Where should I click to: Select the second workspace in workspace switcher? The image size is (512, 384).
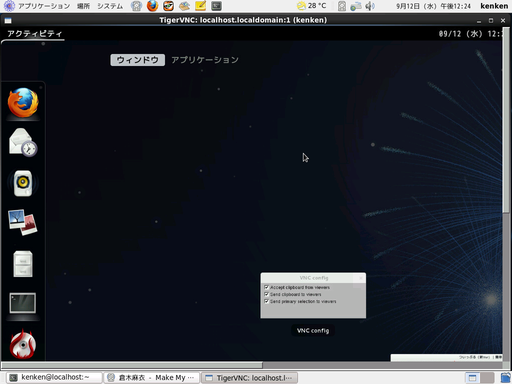tap(487, 378)
